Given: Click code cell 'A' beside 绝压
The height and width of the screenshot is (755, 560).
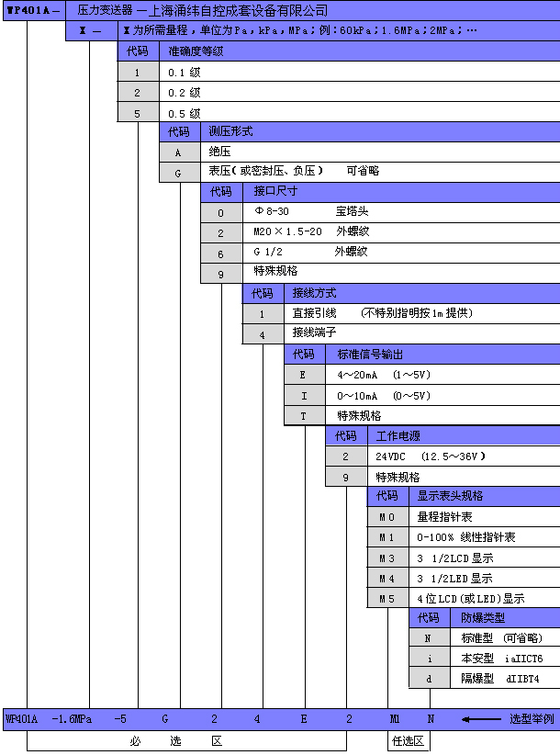Looking at the screenshot, I should pyautogui.click(x=179, y=152).
